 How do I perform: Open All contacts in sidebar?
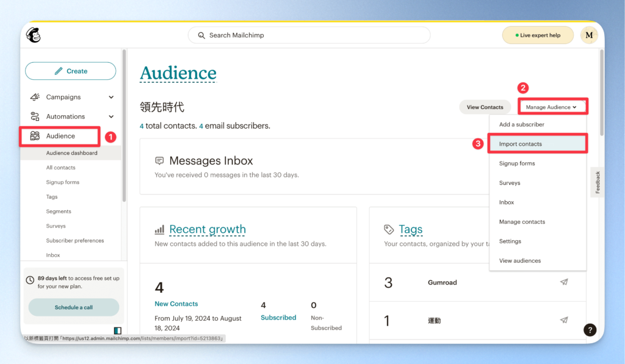click(60, 168)
